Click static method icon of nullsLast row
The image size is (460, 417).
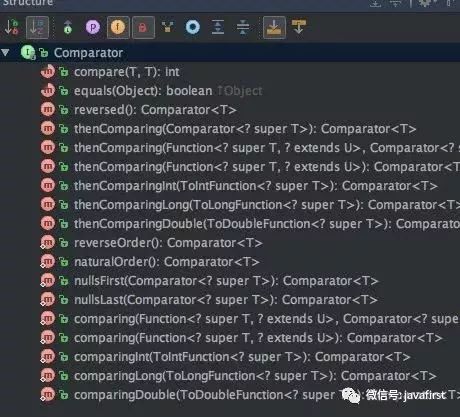click(x=47, y=299)
